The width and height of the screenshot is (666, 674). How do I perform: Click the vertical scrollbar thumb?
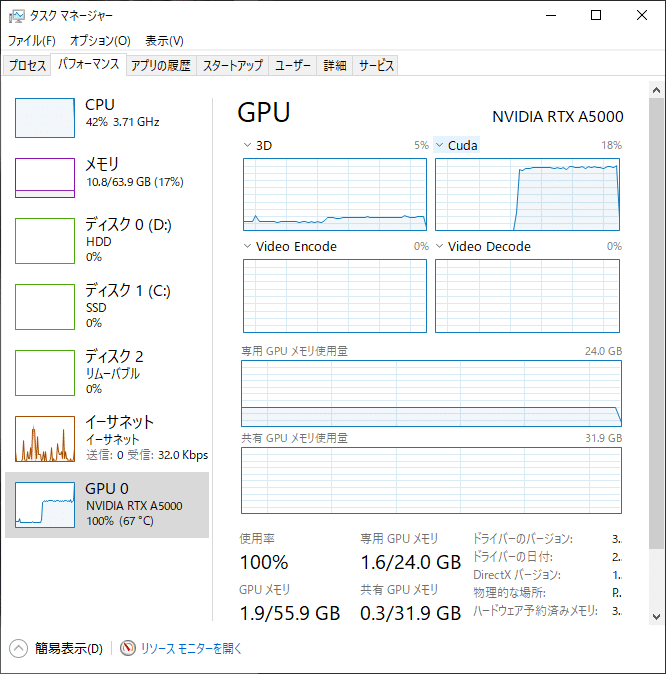(x=656, y=323)
